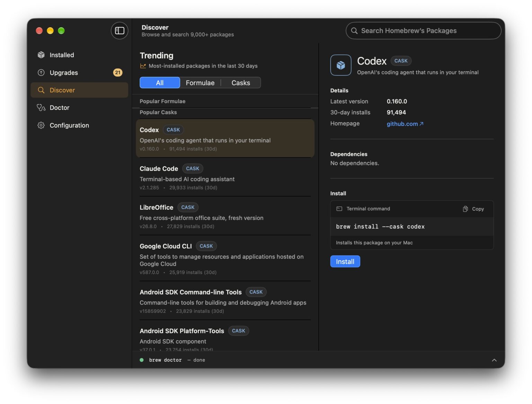Click the green brew doctor status dot
The height and width of the screenshot is (404, 532).
tap(142, 360)
